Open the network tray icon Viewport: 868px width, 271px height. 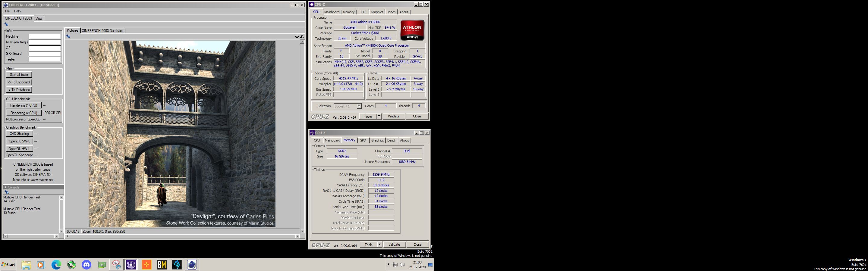[395, 265]
